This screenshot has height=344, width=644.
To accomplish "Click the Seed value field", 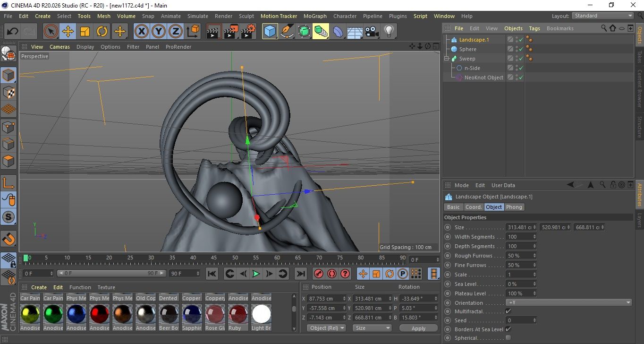I will coord(521,320).
